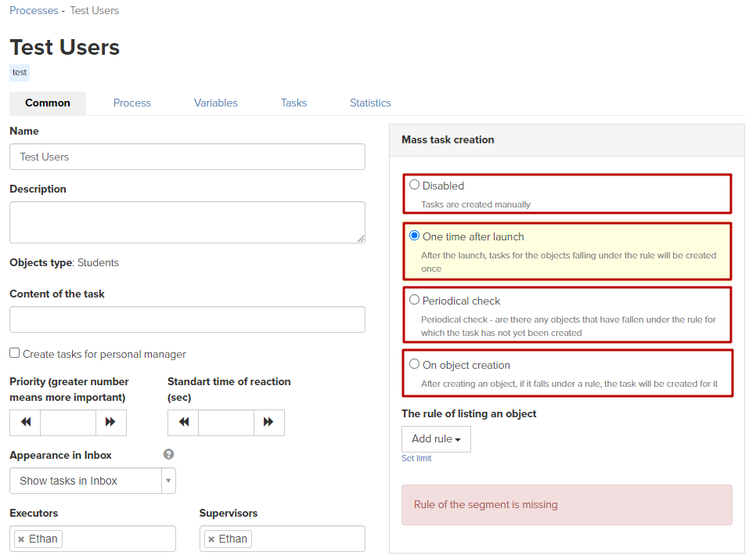The height and width of the screenshot is (559, 756).
Task: Select On object creation option
Action: (414, 364)
